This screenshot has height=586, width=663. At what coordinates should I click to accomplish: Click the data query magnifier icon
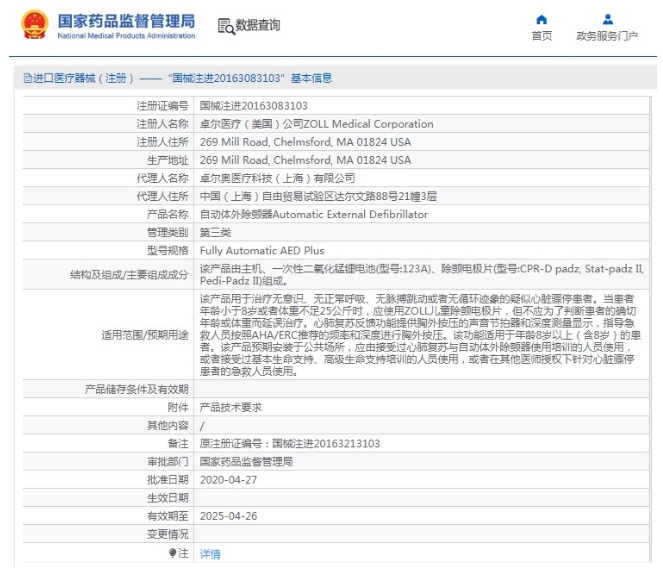225,26
